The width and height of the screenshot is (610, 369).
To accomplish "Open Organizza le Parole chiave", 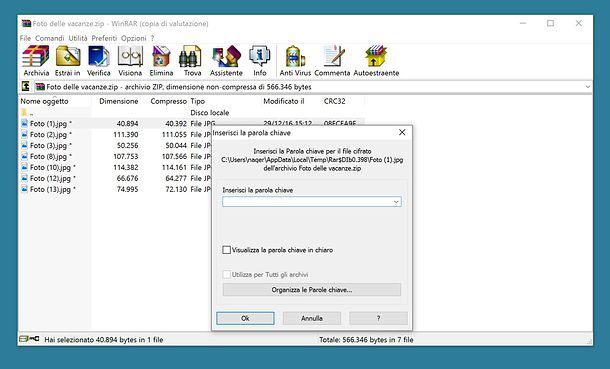I will point(312,290).
